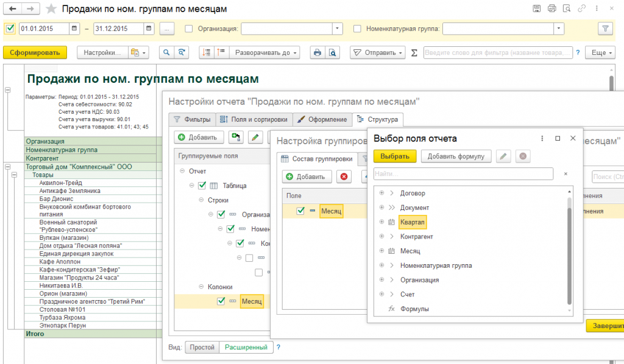Mark report as favorite with star icon
The height and width of the screenshot is (364, 624).
52,9
